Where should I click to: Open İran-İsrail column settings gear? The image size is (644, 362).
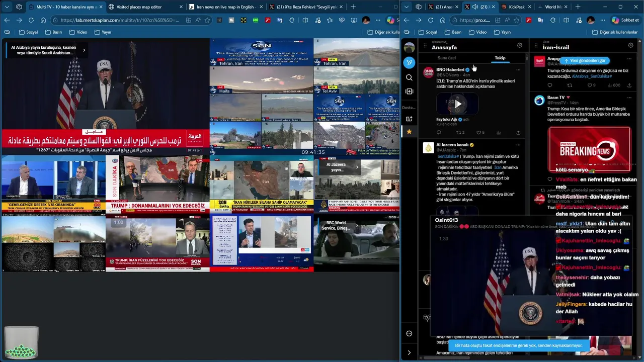click(x=630, y=45)
